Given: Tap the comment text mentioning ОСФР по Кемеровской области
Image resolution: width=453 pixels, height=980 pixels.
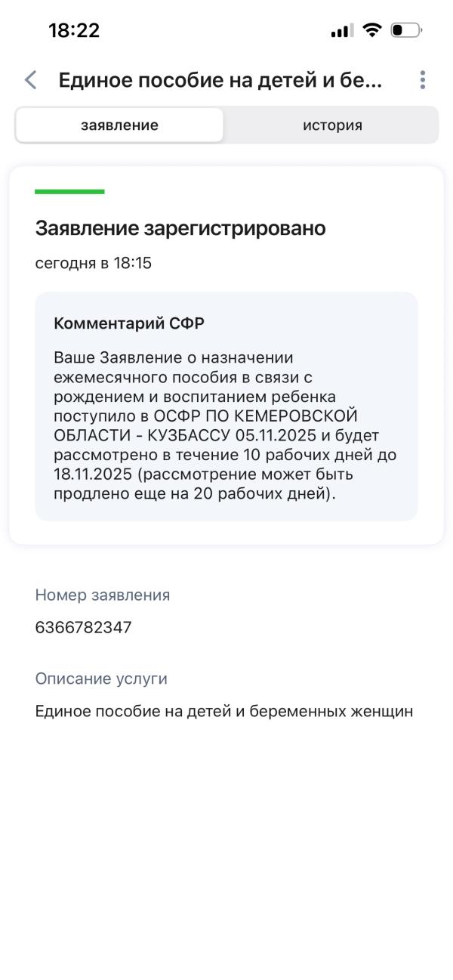Looking at the screenshot, I should point(226,423).
